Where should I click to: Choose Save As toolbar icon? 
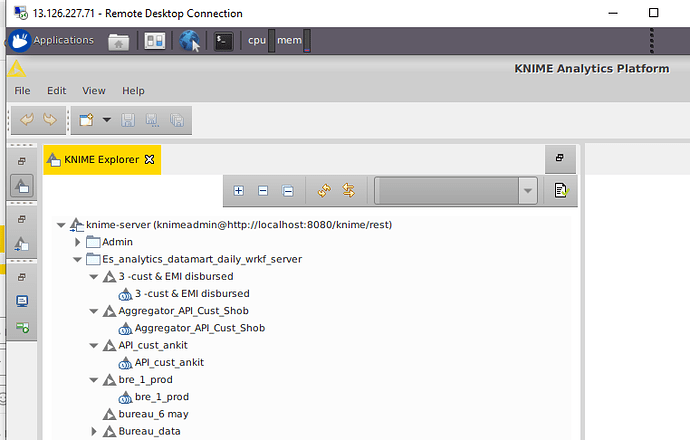click(x=152, y=120)
